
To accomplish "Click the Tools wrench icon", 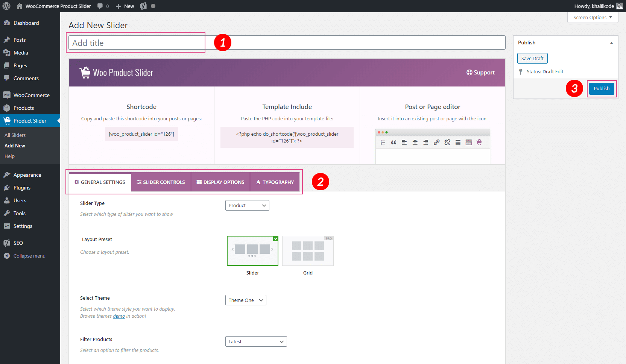I will [x=7, y=213].
